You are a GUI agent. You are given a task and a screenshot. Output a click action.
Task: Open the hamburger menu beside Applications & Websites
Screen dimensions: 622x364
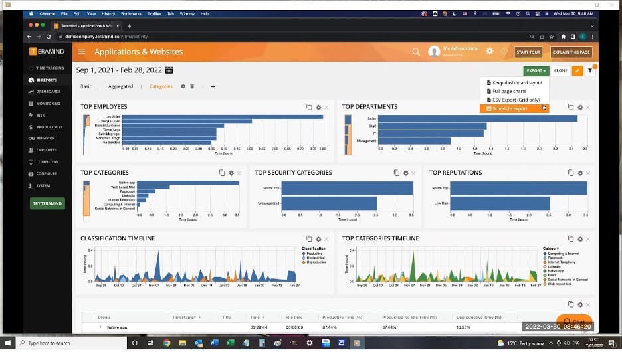(82, 52)
